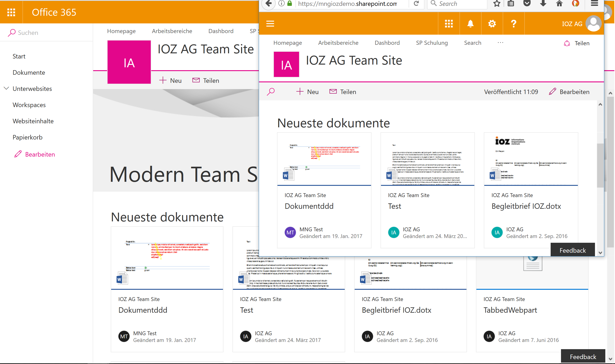Click the MT avatar on the front Dokumentddd card
This screenshot has height=364, width=615.
pos(290,232)
